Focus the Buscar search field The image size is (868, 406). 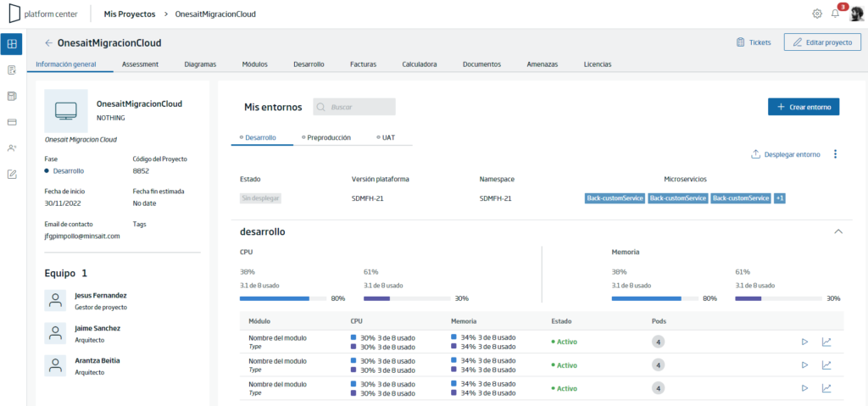354,107
